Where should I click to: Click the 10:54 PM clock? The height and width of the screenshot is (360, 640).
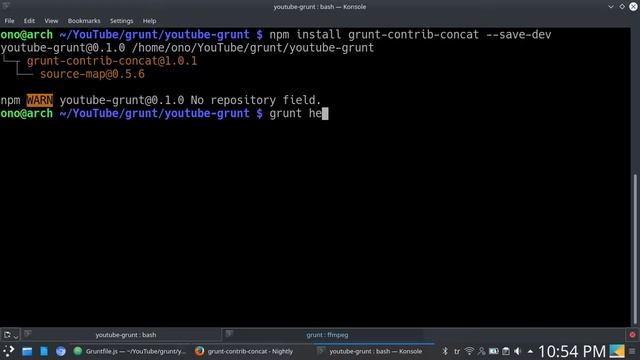pos(571,351)
